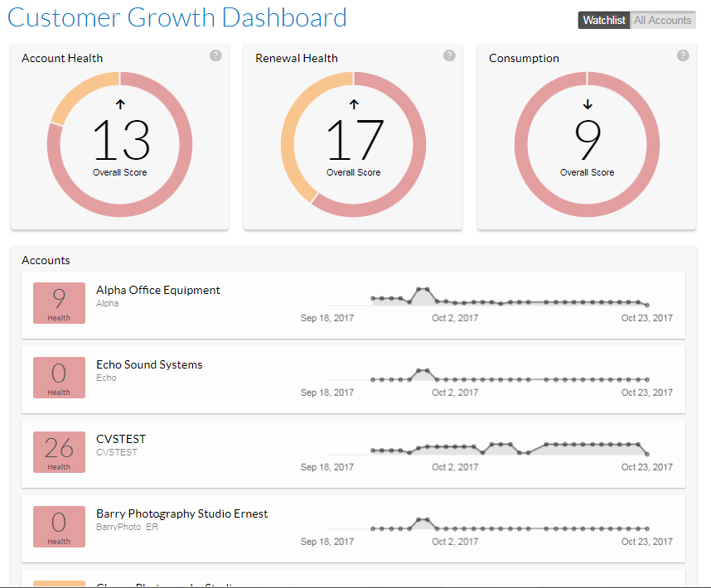Open Barry Photography Studio Ernest account
The image size is (711, 588).
point(181,513)
